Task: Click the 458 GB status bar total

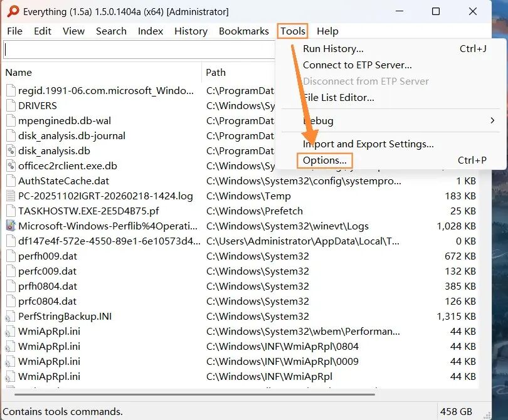Action: click(456, 411)
